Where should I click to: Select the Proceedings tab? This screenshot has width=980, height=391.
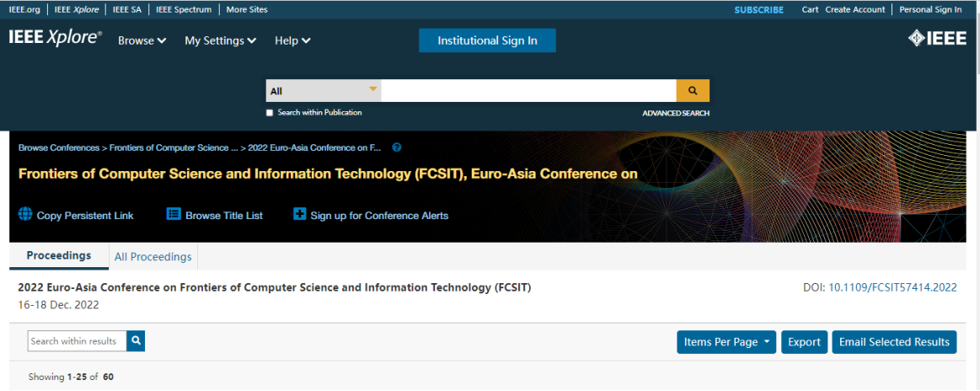click(x=59, y=255)
